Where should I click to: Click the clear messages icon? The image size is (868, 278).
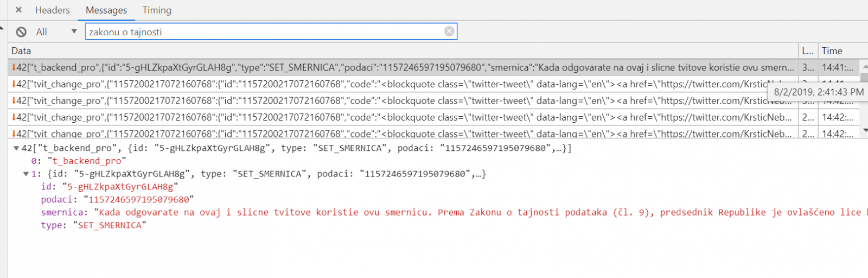coord(21,32)
